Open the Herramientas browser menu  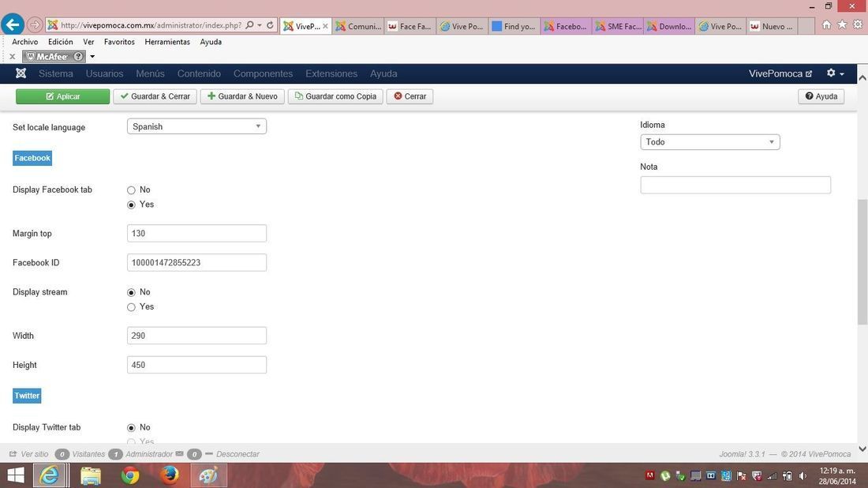(x=167, y=42)
